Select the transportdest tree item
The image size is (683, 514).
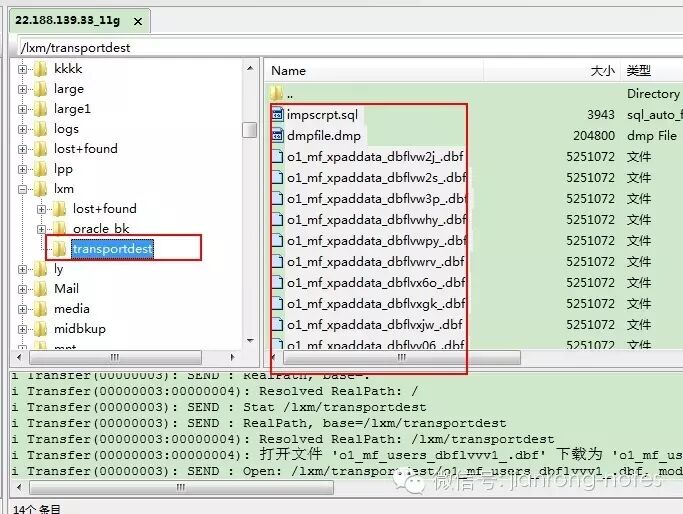pos(112,249)
